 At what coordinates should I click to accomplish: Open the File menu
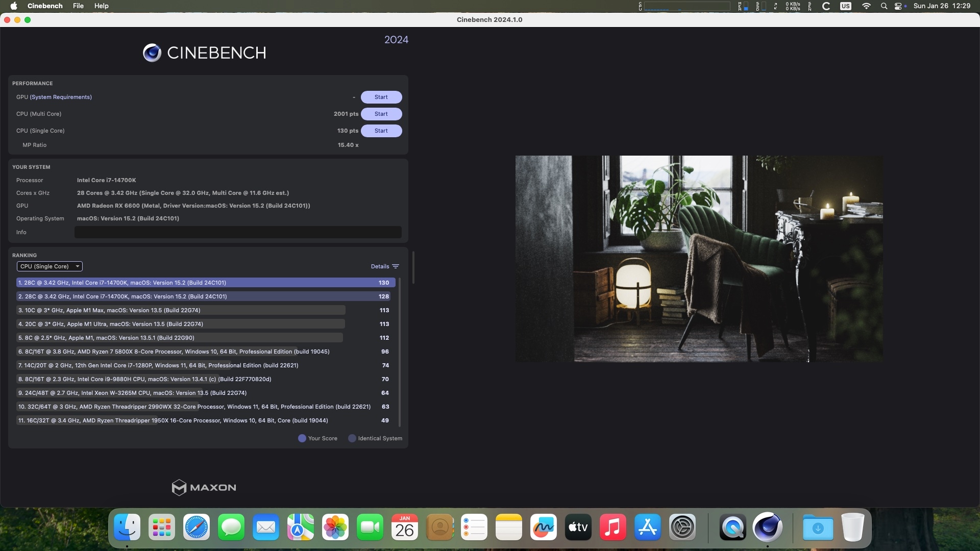click(78, 6)
